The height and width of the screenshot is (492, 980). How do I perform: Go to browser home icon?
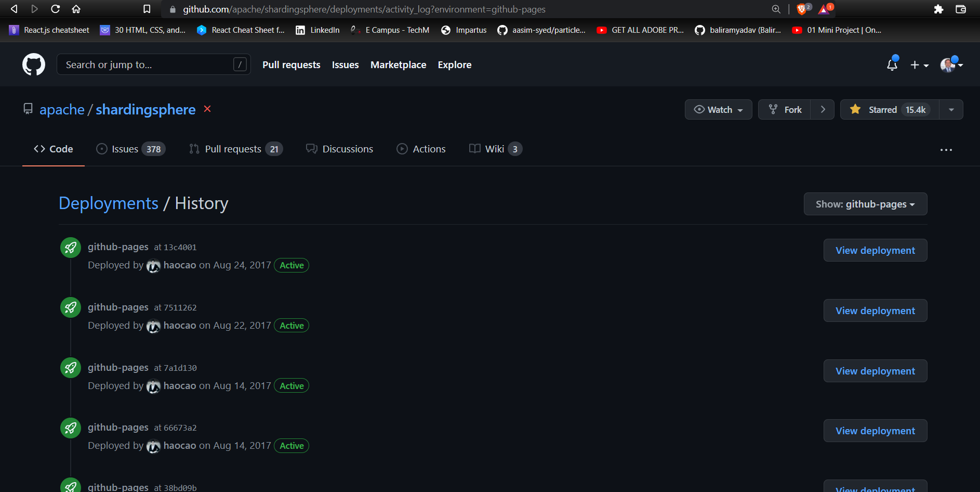[76, 9]
